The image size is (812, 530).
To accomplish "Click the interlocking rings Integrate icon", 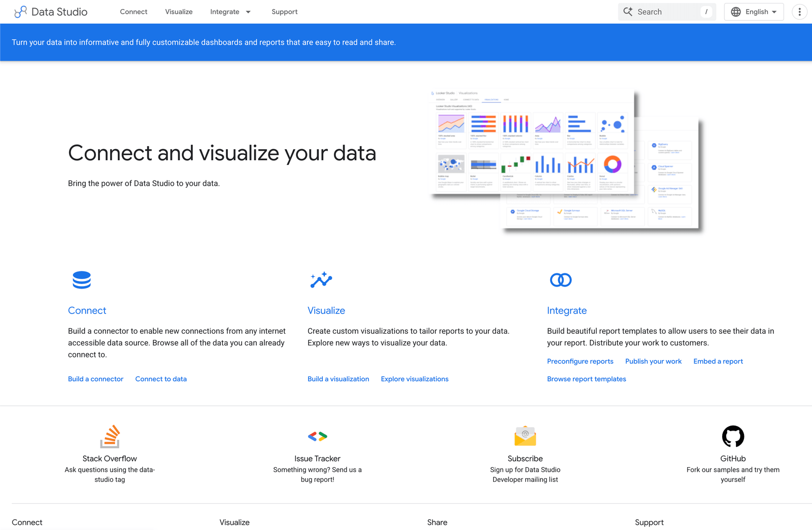I will click(x=561, y=280).
